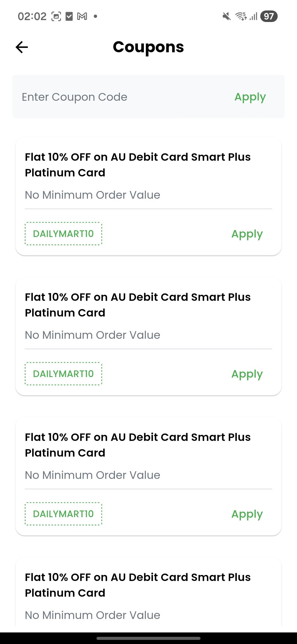This screenshot has width=297, height=644.
Task: Tap the third DAILYMART10 code box
Action: (x=64, y=514)
